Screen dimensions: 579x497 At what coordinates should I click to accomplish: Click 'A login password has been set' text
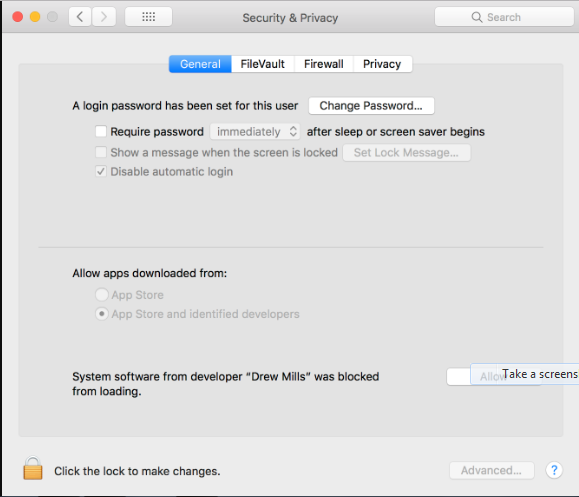(185, 106)
